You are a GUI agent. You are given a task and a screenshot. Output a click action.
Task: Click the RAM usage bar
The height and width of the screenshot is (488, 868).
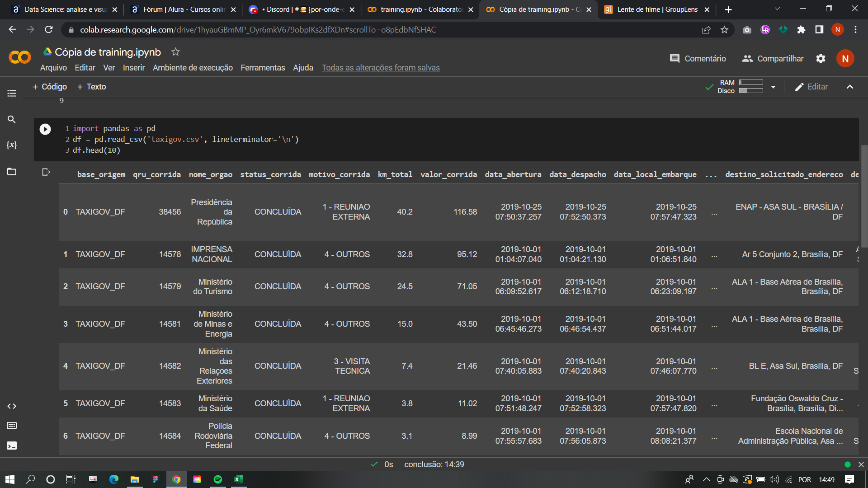(751, 83)
